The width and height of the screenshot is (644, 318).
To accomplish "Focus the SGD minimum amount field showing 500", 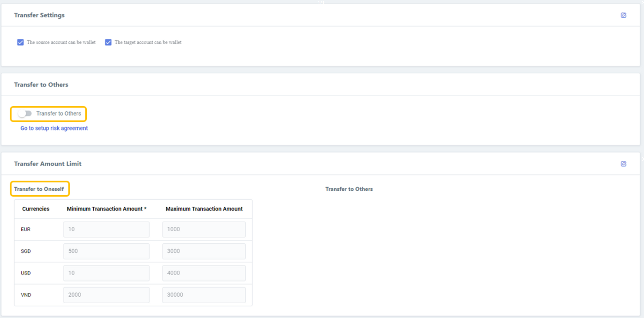I will coord(106,251).
